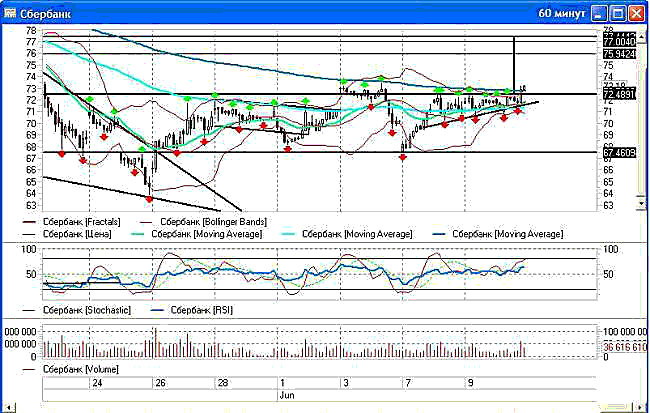
Task: Click date label 28 on time axis
Action: pyautogui.click(x=223, y=383)
